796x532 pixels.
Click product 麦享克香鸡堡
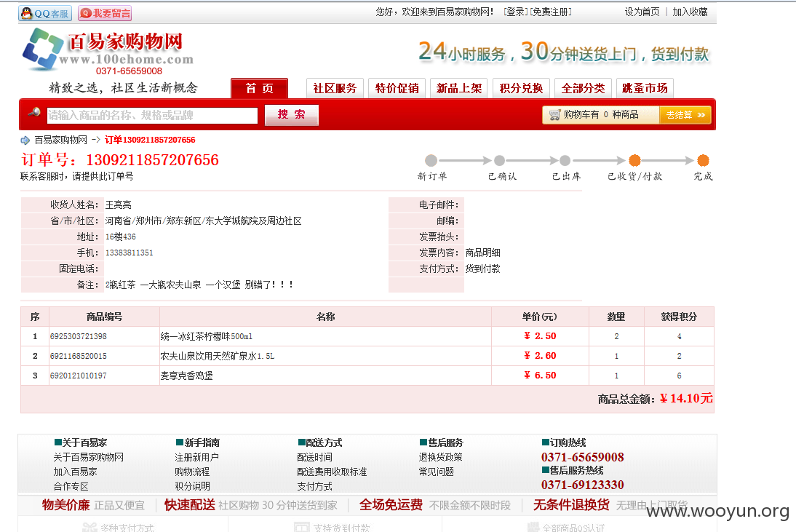[x=186, y=376]
